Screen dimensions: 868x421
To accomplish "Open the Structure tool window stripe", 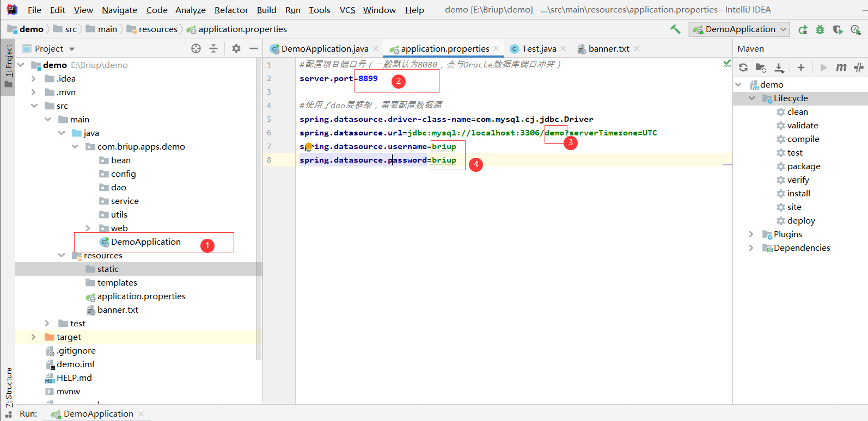I will [x=8, y=392].
